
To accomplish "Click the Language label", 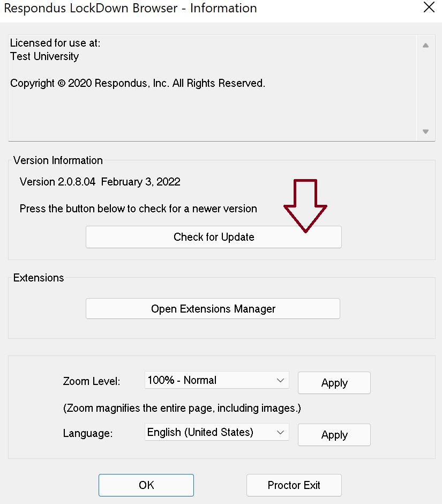I will pyautogui.click(x=88, y=433).
